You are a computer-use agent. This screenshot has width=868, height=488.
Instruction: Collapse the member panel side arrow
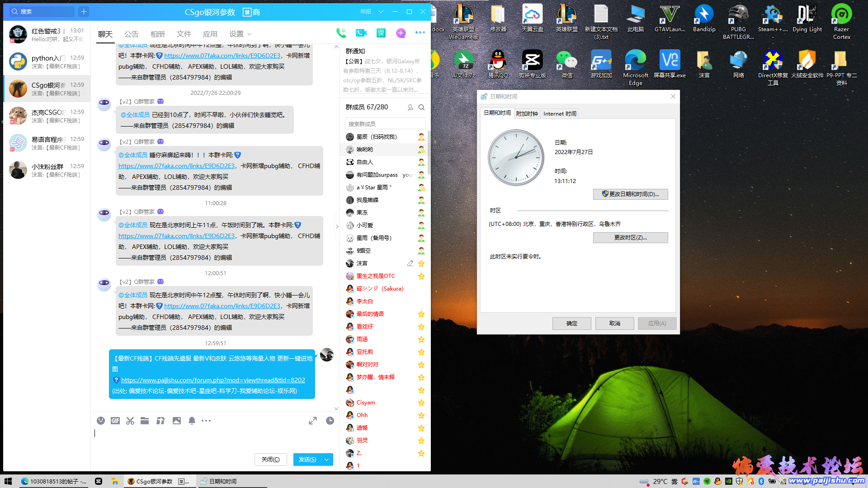tap(337, 226)
